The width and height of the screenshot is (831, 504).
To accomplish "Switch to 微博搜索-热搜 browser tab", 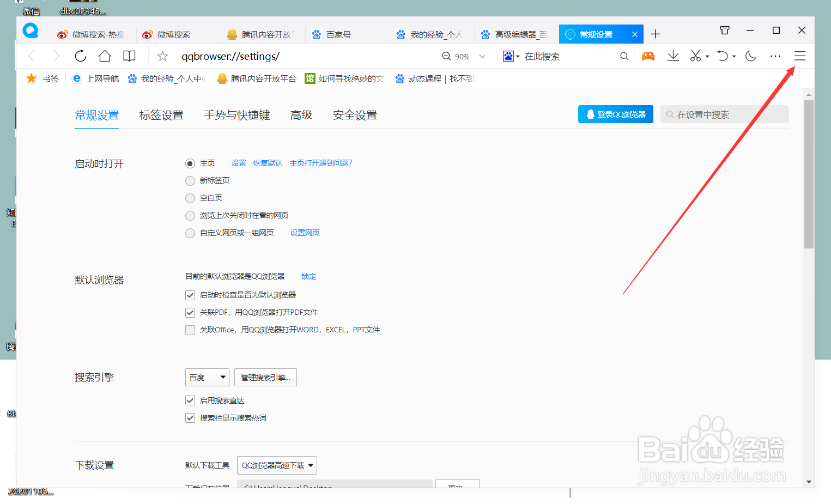I will coord(93,34).
